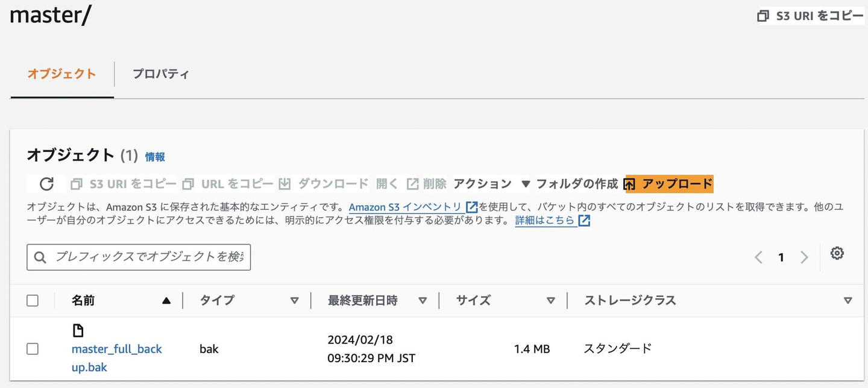The image size is (868, 388).
Task: Click the refresh objects icon
Action: (x=46, y=184)
